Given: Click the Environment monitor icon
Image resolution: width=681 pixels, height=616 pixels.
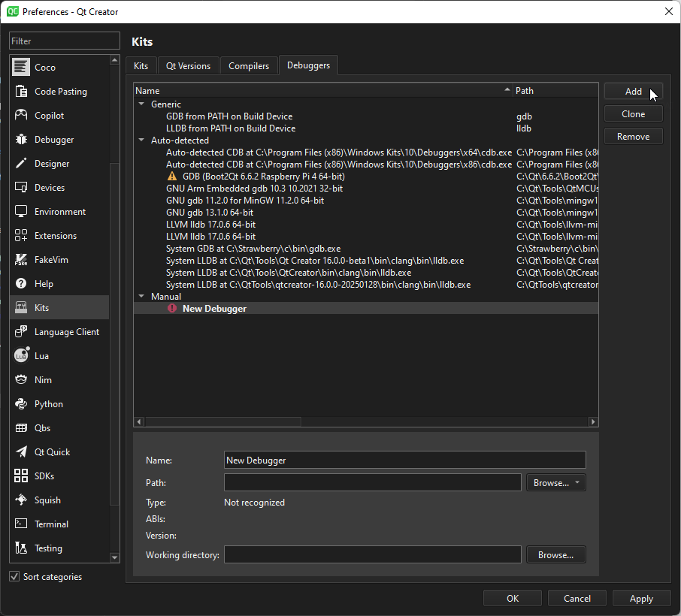Looking at the screenshot, I should point(21,211).
